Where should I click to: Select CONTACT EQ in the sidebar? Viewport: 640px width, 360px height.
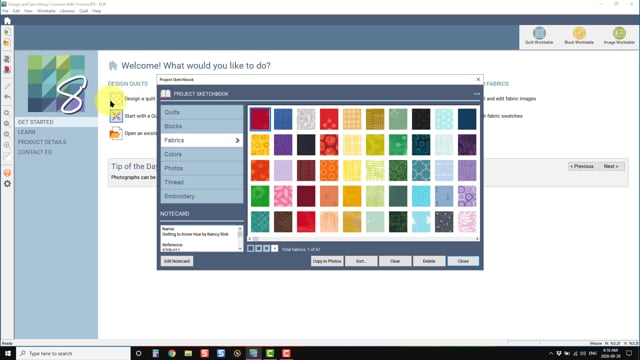(35, 152)
